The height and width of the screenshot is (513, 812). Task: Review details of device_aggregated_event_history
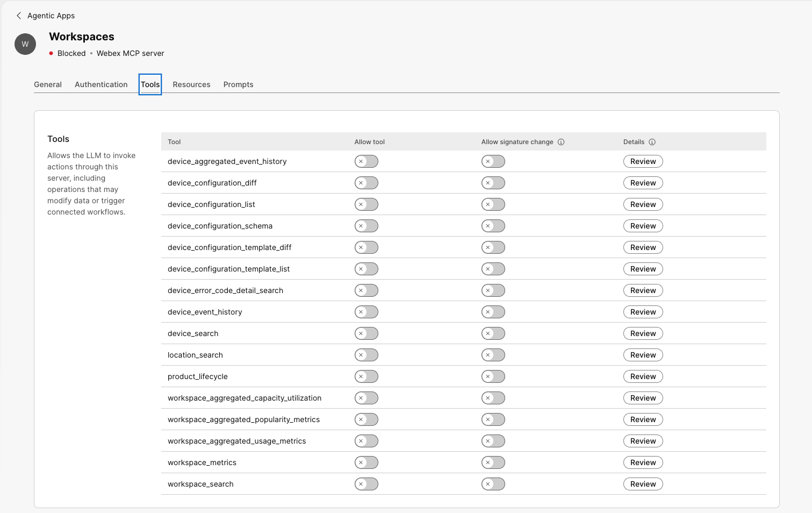tap(643, 161)
